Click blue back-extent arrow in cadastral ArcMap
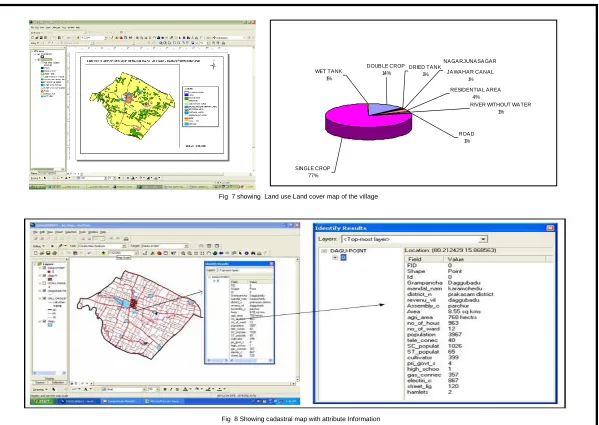599x425 pixels. point(221,253)
